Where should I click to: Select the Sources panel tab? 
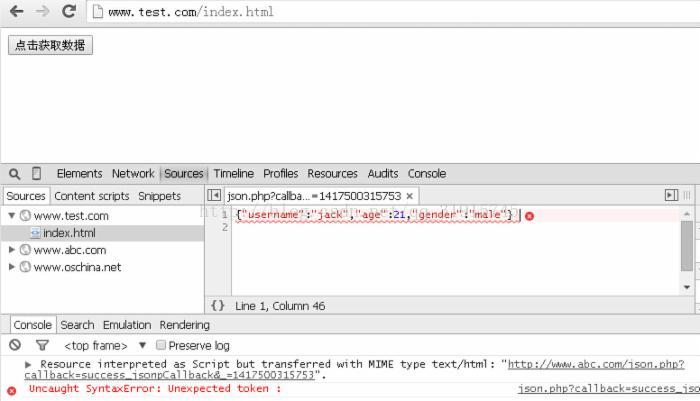point(183,173)
